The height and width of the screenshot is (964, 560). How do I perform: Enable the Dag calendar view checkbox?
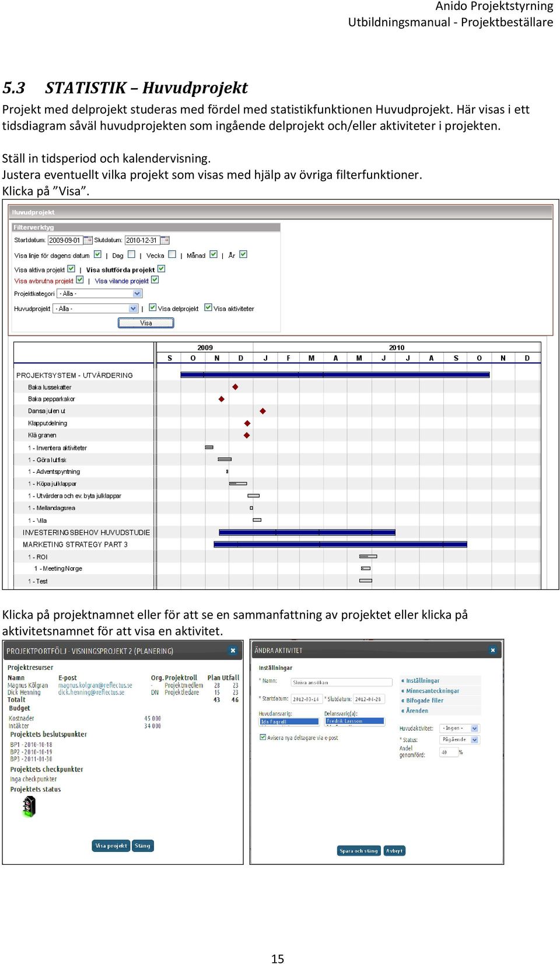tap(131, 254)
